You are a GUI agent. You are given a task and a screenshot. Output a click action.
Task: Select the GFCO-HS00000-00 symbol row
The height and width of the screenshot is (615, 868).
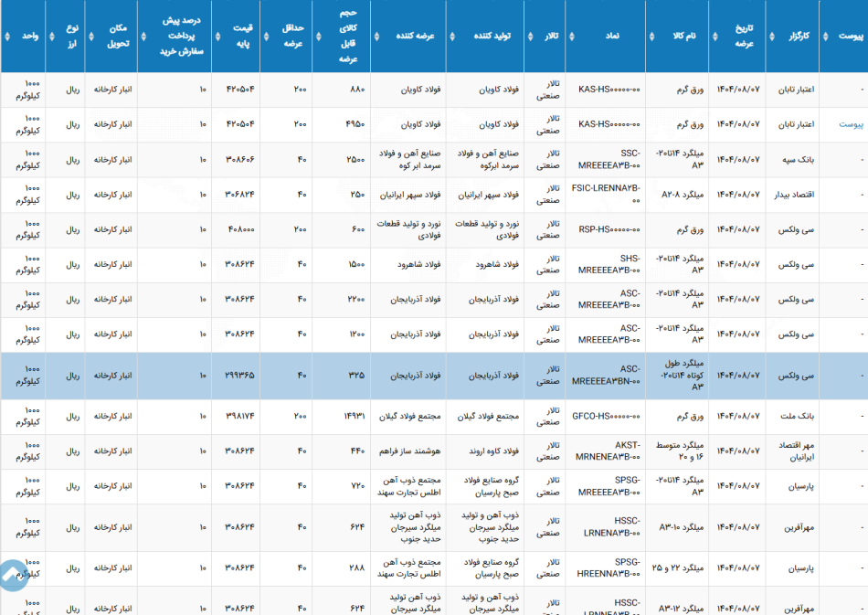(x=434, y=417)
